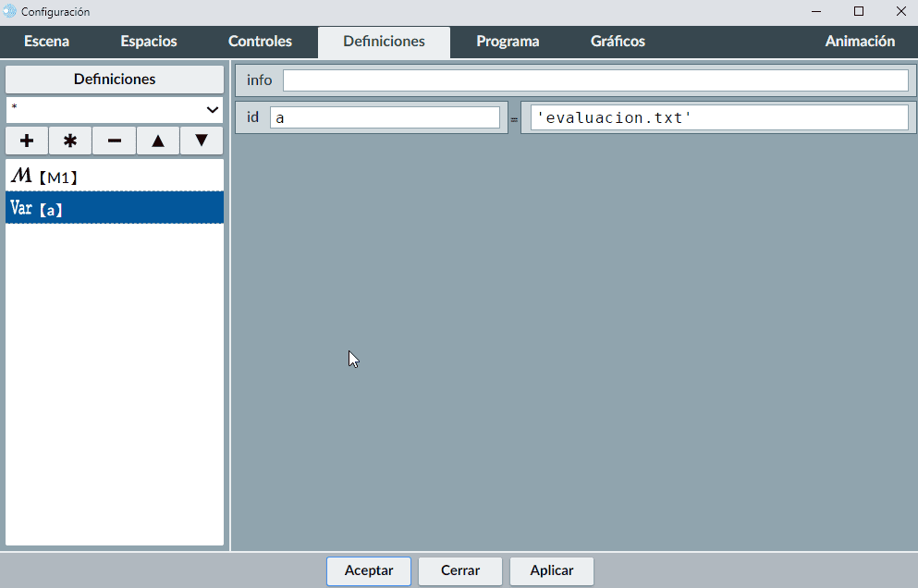Click the Aplicar button
Screen dimensions: 918x588
pyautogui.click(x=552, y=570)
